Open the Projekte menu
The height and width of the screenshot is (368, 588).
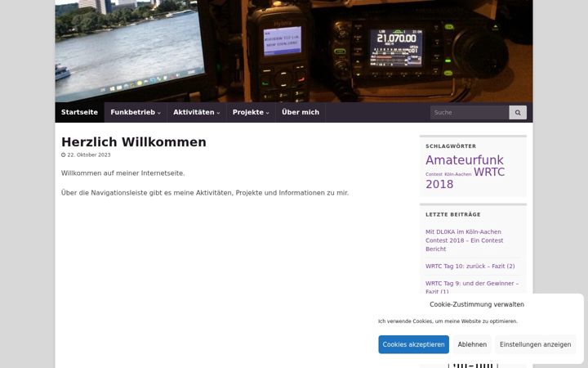[251, 112]
